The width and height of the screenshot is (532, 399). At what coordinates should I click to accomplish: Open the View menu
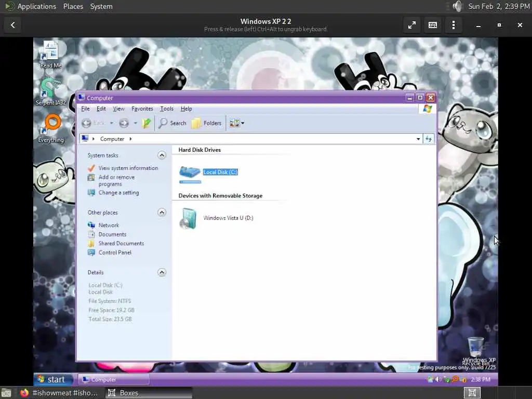coord(118,109)
